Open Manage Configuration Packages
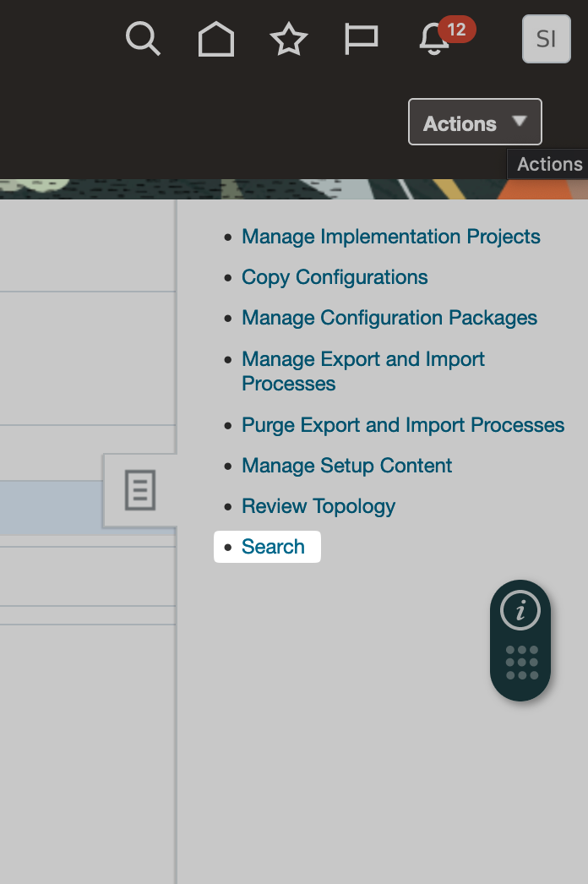Screen dimensions: 588x884 coord(389,318)
